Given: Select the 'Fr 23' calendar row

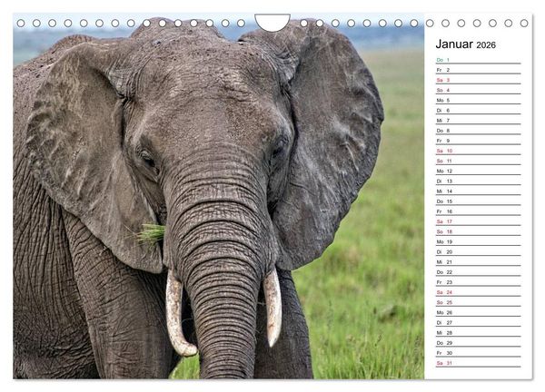Looking at the screenshot, I should [479, 282].
